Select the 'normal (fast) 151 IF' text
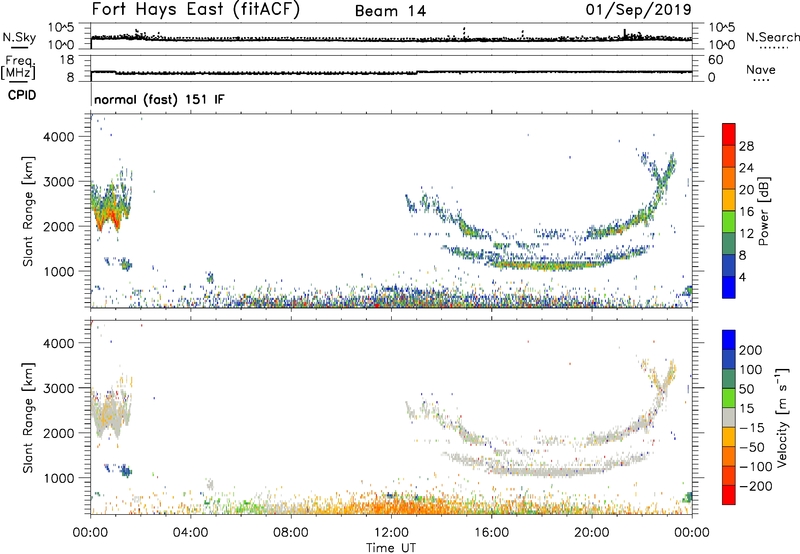The image size is (800, 554). [159, 99]
